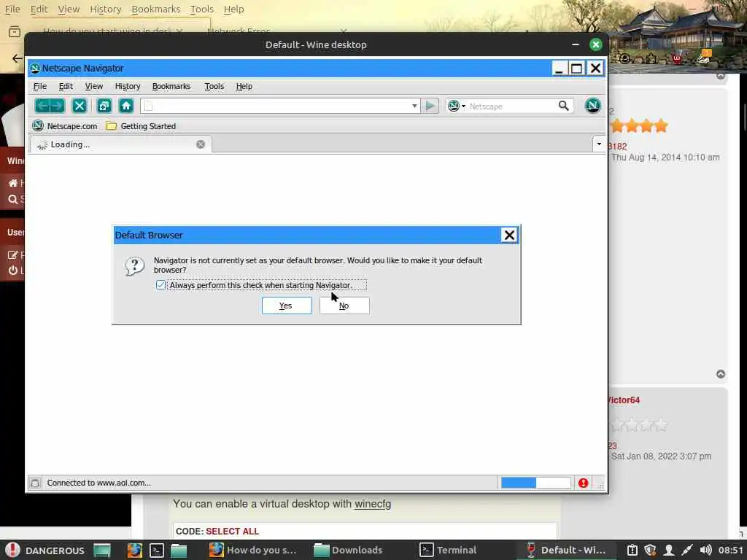The width and height of the screenshot is (747, 560).
Task: Close the Default Browser dialog
Action: (509, 236)
